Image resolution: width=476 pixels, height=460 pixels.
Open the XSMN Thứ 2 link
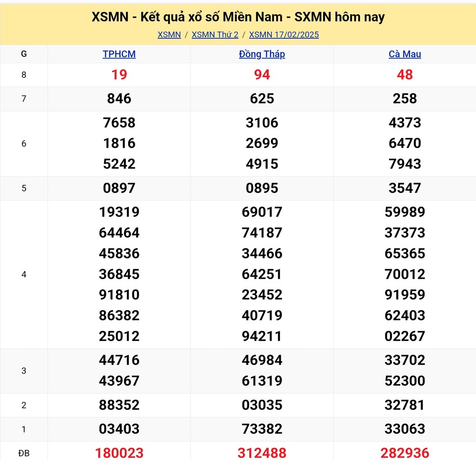click(215, 34)
